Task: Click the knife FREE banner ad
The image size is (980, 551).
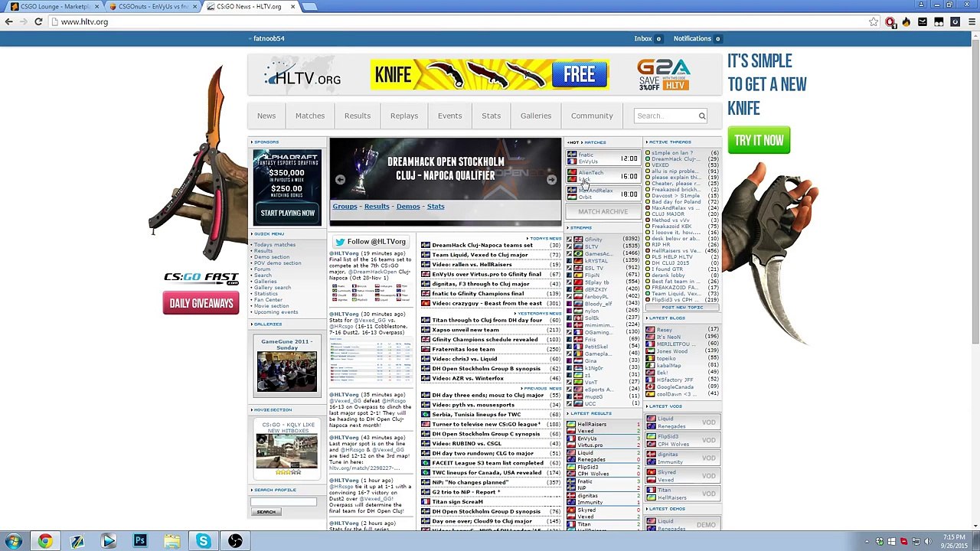Action: [490, 75]
